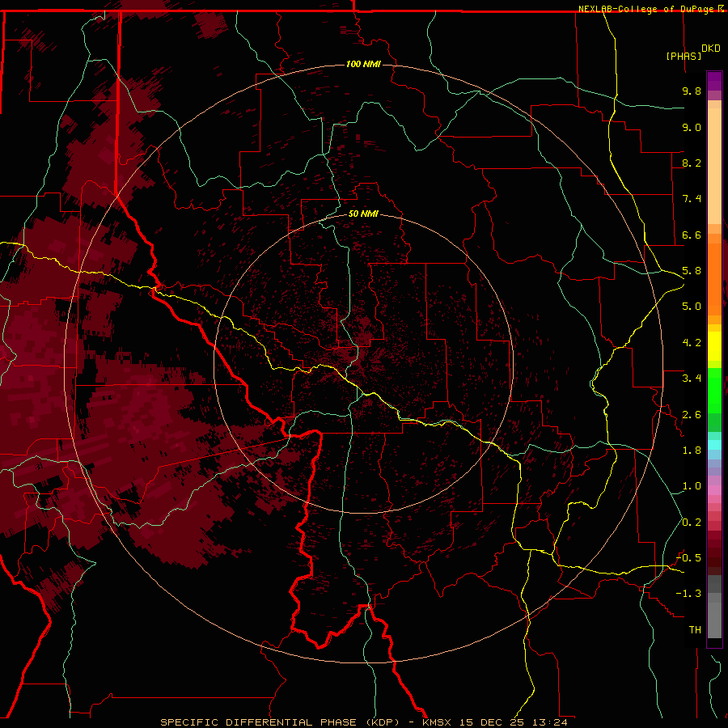Click the -0.5 value on color scale

tap(689, 558)
